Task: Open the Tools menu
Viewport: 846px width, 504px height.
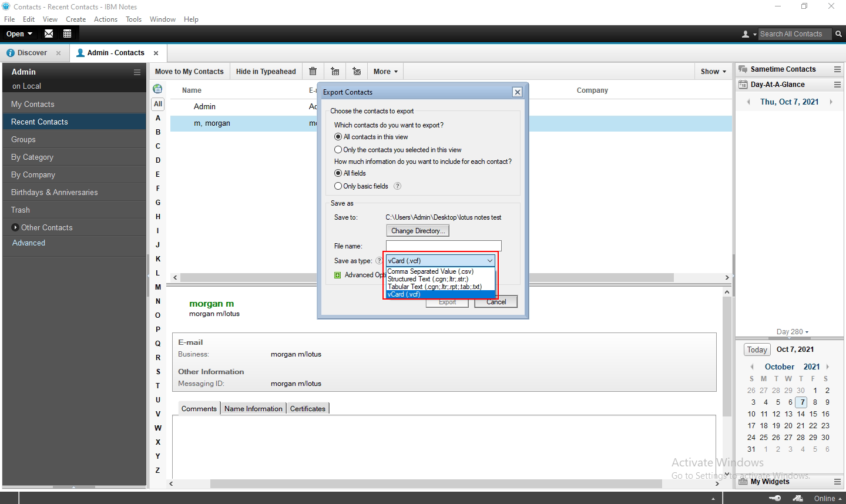Action: (133, 19)
